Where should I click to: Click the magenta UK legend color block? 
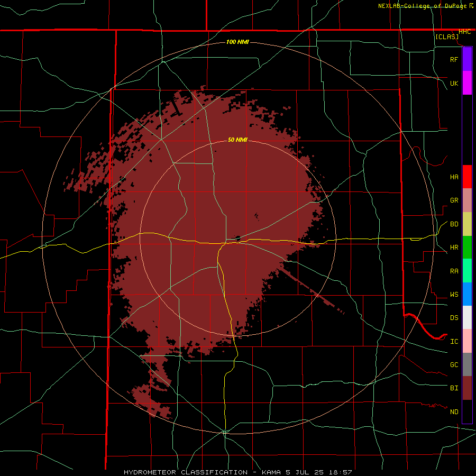tap(467, 83)
